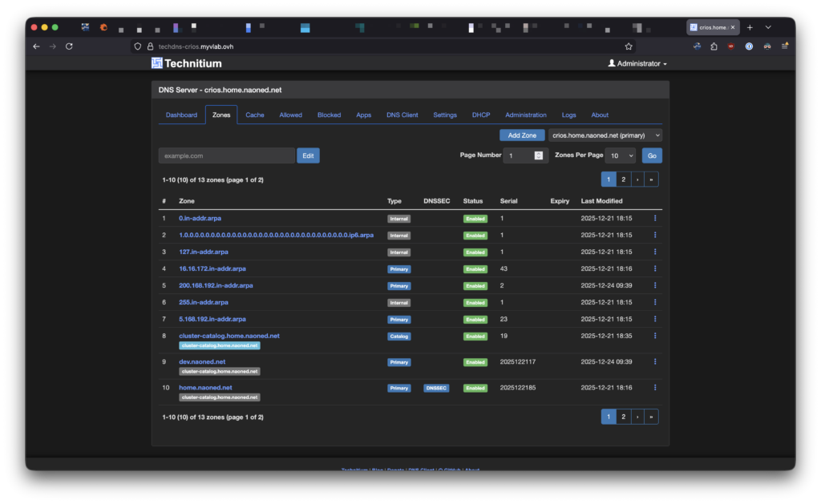Open three-dot menu for cluster-catalog.home.naoned.net row
The height and width of the screenshot is (504, 821).
coord(655,336)
